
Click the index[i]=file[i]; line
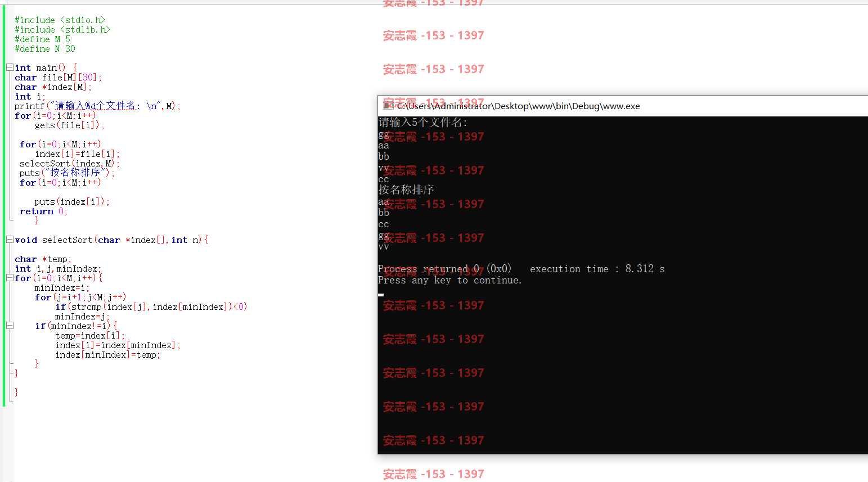(77, 154)
